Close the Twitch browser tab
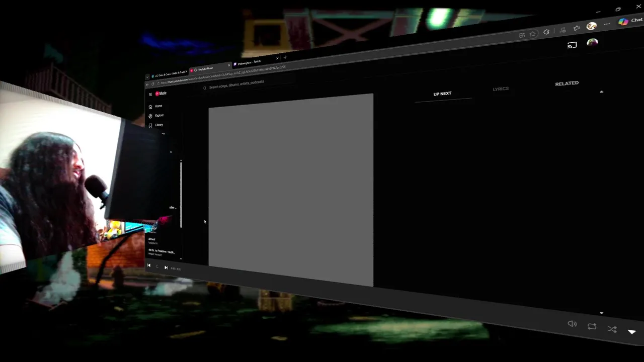Image resolution: width=644 pixels, height=362 pixels. tap(277, 58)
